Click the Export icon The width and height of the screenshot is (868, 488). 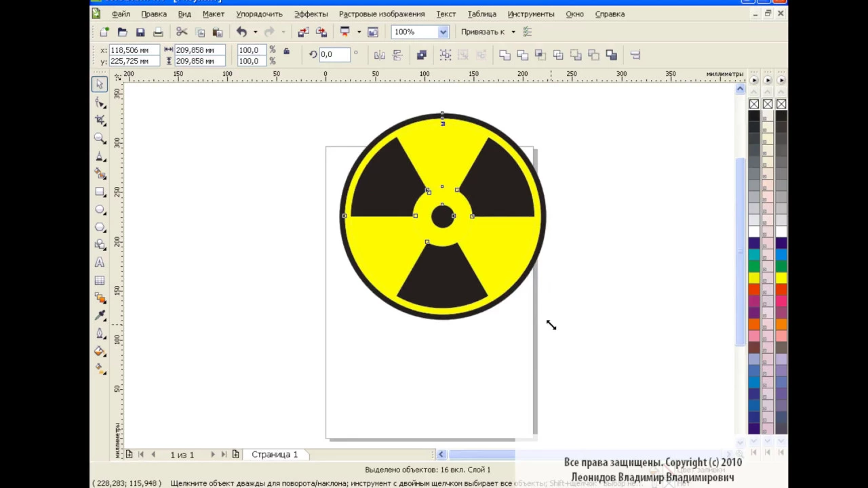[x=321, y=32]
